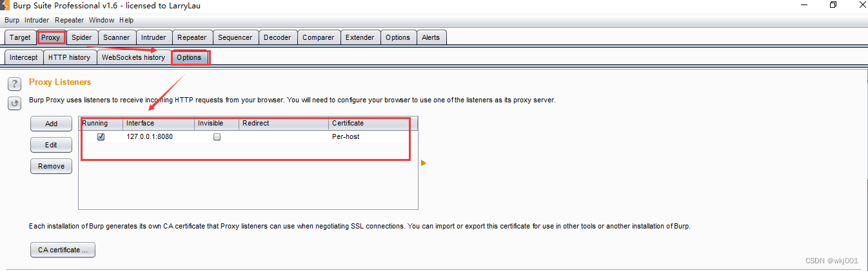Screen dimensions: 868x271
Task: Open the Intruder menu in menu bar
Action: (x=37, y=20)
